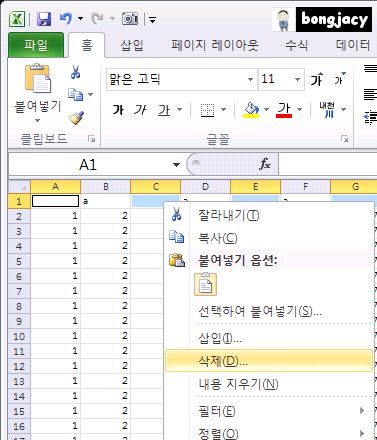Click the paste option clipboard icon in context menu
The width and height of the screenshot is (377, 440).
coord(205,284)
